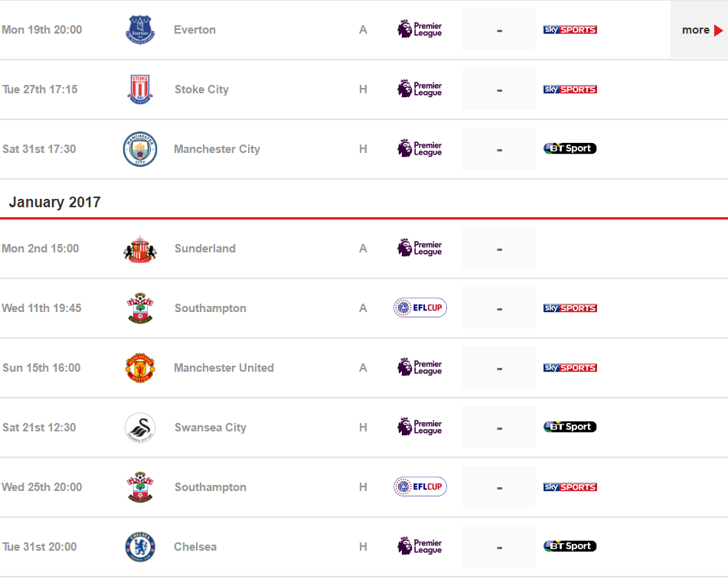Click the Everton club crest
The height and width of the screenshot is (579, 728).
coord(140,30)
